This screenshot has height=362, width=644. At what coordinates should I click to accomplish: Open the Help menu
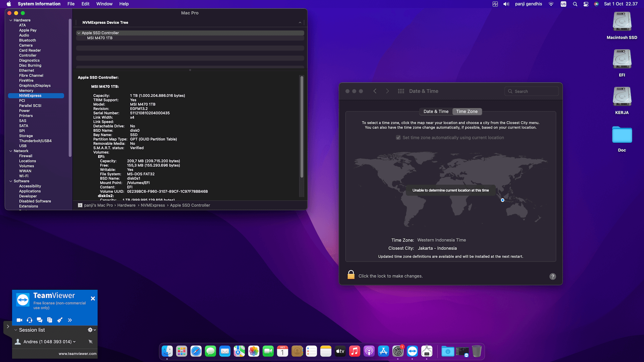[124, 4]
